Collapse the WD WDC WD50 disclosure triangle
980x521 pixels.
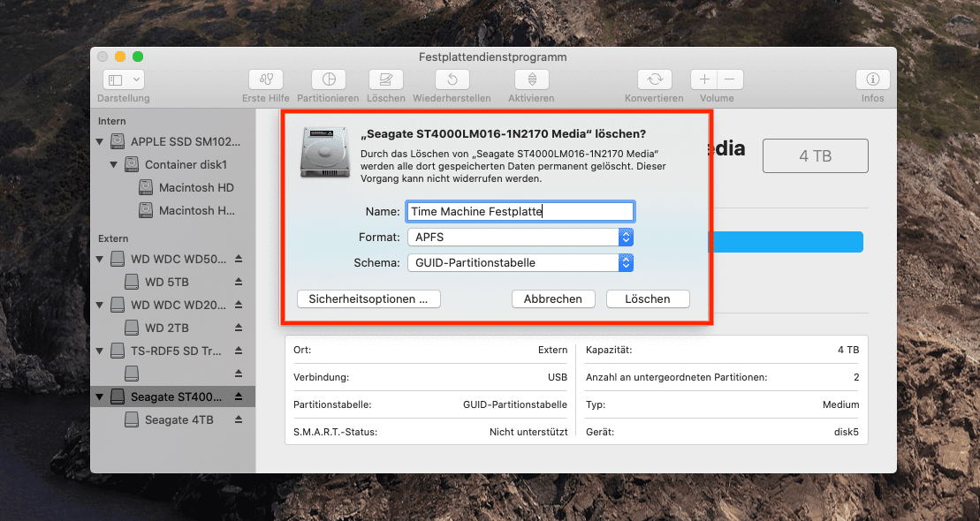(99, 259)
